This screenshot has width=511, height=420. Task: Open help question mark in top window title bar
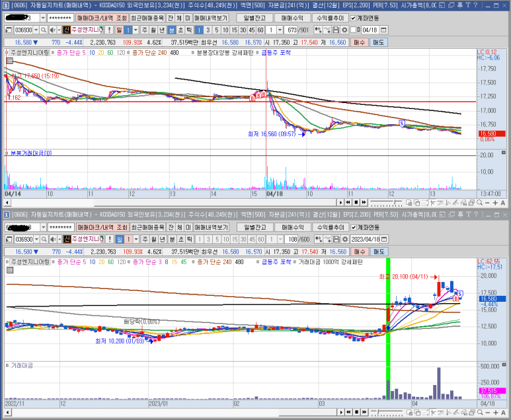[x=475, y=5]
